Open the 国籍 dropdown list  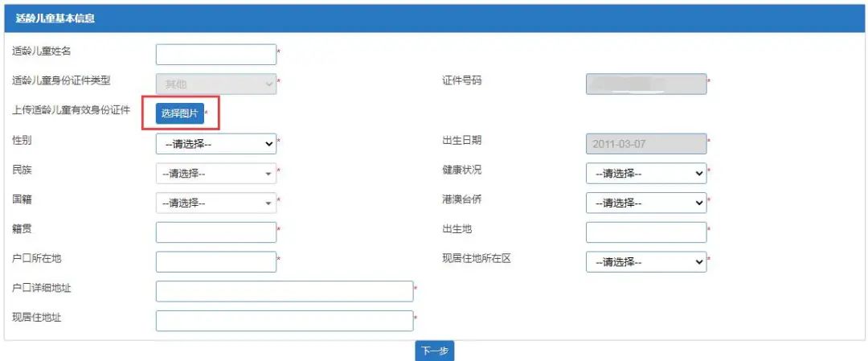point(215,203)
